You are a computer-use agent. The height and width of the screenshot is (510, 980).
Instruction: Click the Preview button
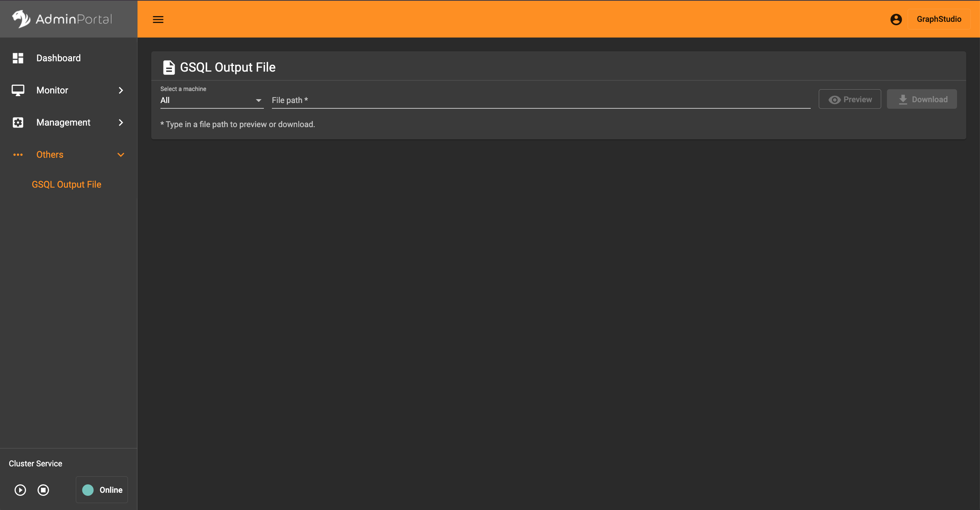click(849, 98)
